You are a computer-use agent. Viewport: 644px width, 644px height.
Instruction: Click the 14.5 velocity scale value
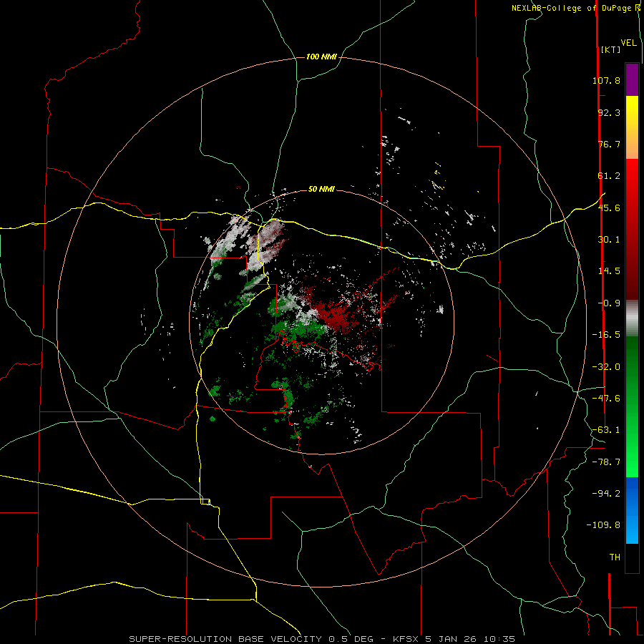pyautogui.click(x=609, y=271)
